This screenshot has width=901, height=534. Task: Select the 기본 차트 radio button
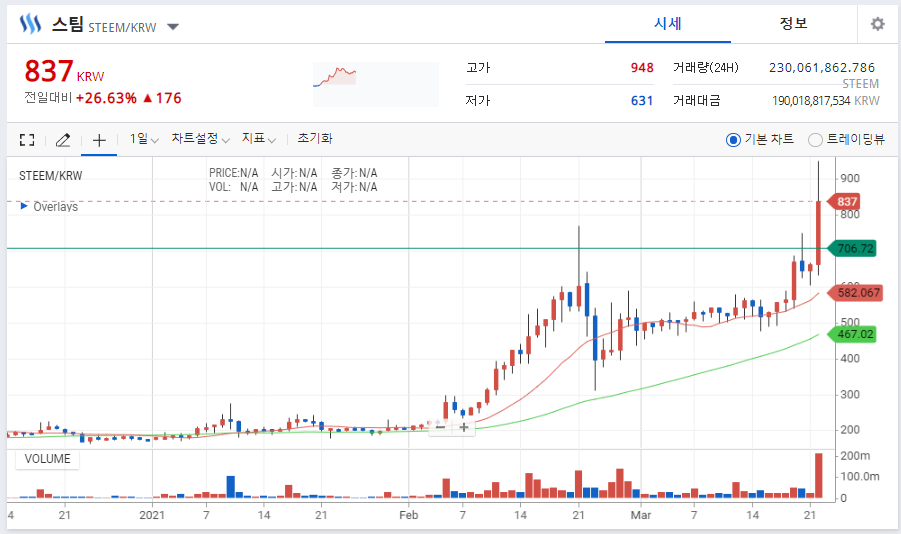(733, 140)
